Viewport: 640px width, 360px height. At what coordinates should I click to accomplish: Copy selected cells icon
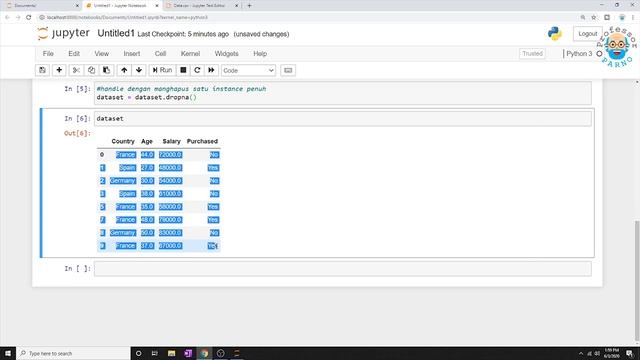91,70
